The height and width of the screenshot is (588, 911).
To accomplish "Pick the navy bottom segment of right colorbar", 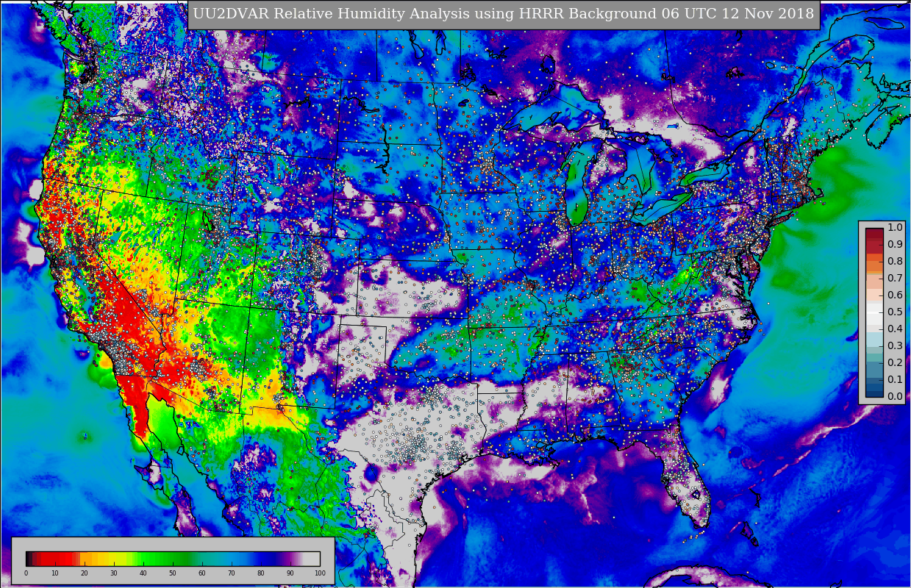I will point(874,393).
